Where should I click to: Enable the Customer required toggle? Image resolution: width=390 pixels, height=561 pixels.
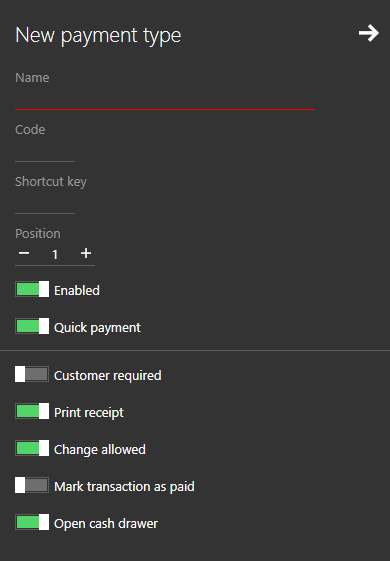tap(32, 374)
